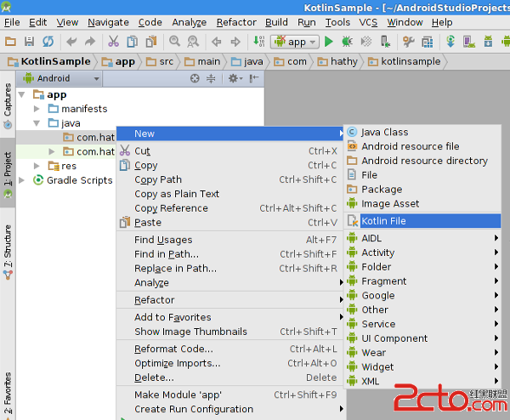
Task: Click the AVD Manager icon
Action: click(x=469, y=42)
